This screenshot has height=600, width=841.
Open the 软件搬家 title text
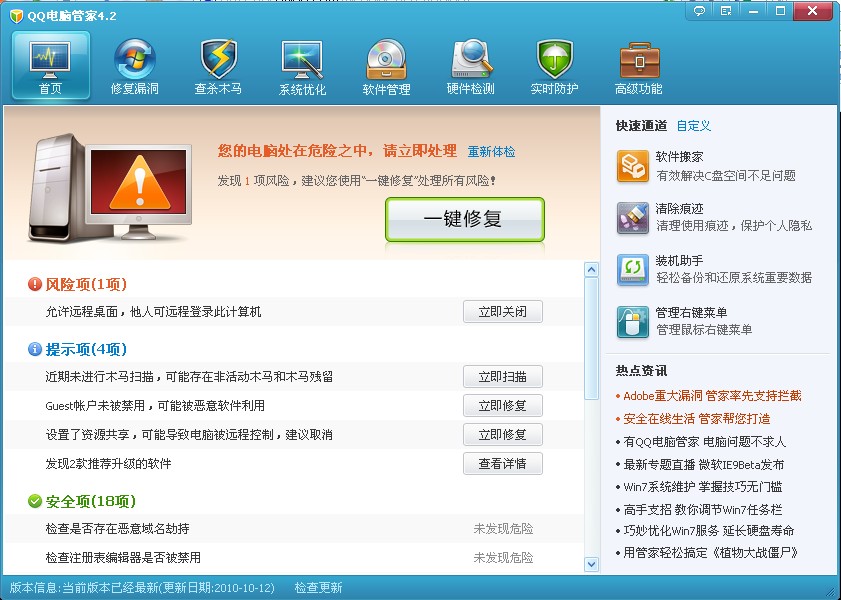point(679,157)
